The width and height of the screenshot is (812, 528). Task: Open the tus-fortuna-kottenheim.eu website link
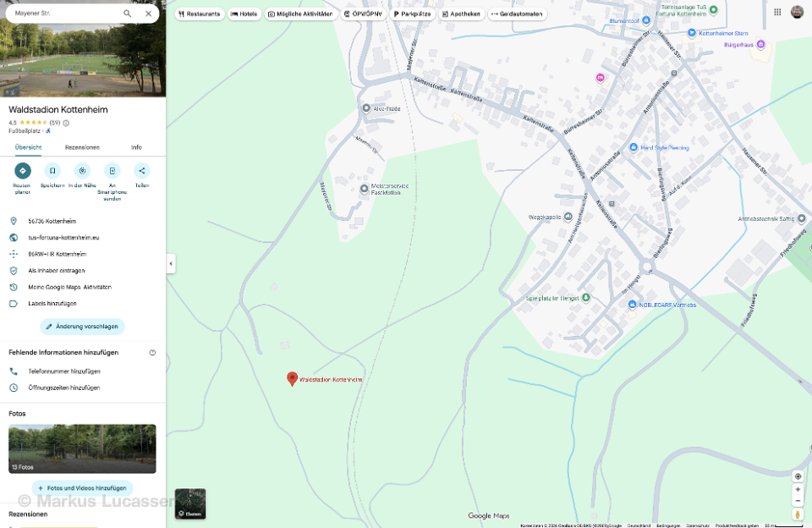(63, 238)
